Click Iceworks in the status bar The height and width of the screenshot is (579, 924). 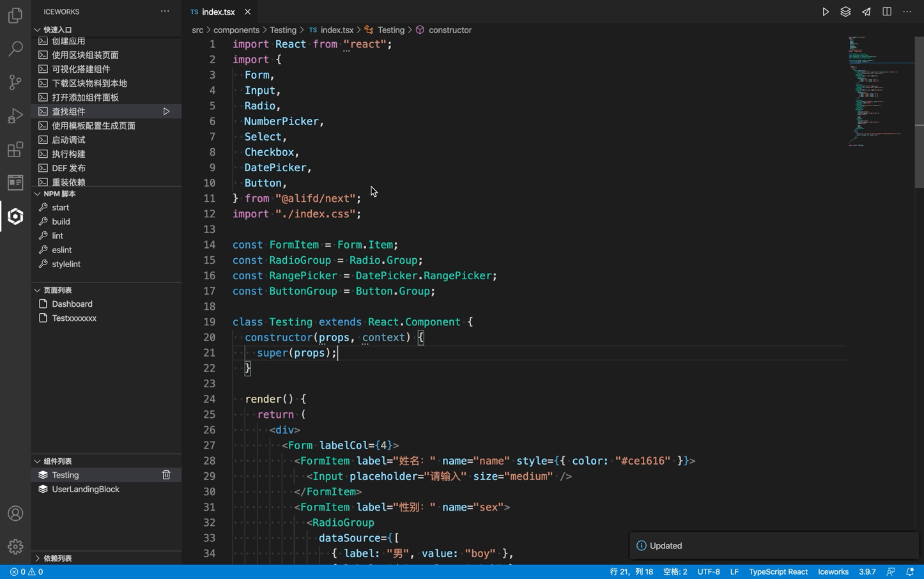point(833,572)
